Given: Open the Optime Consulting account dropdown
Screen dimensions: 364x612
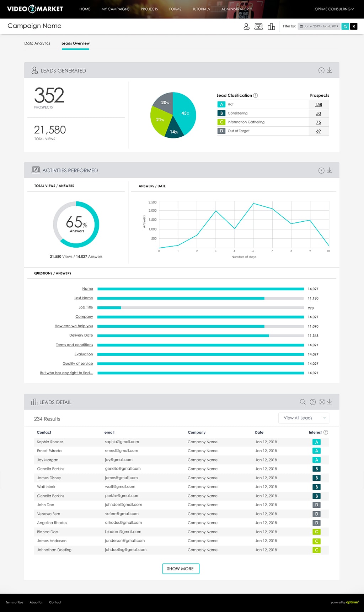Looking at the screenshot, I should pos(334,9).
